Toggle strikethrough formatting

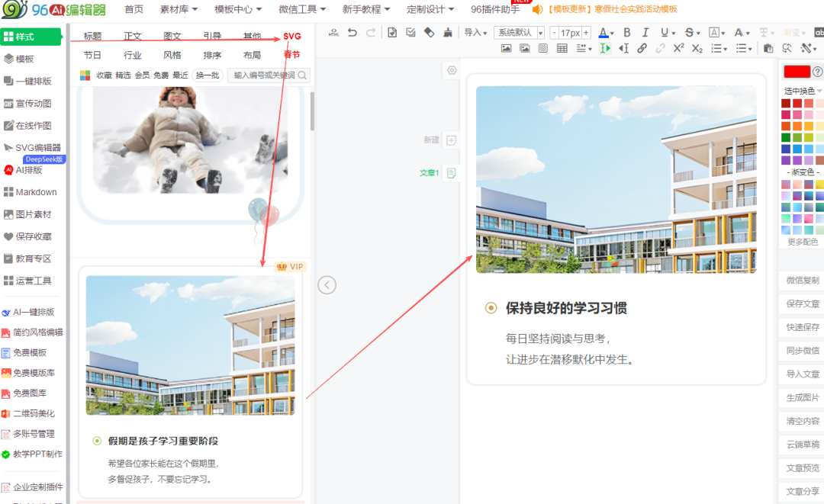tap(689, 32)
